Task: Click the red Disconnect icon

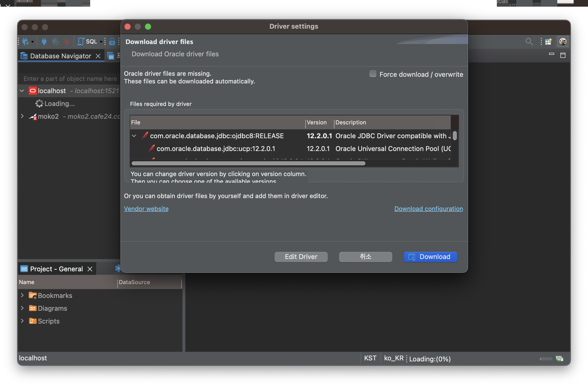Action: [67, 41]
